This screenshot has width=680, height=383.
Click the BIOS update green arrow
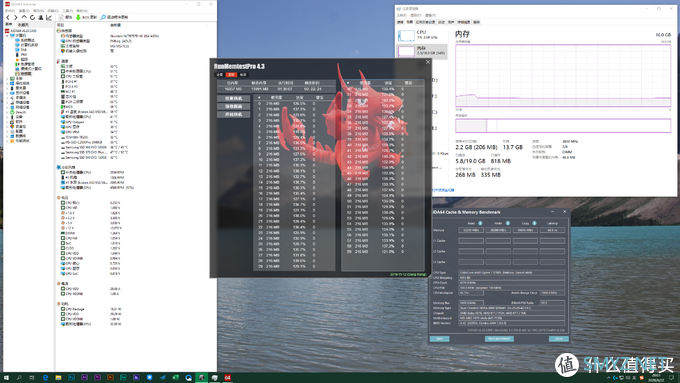[78, 17]
